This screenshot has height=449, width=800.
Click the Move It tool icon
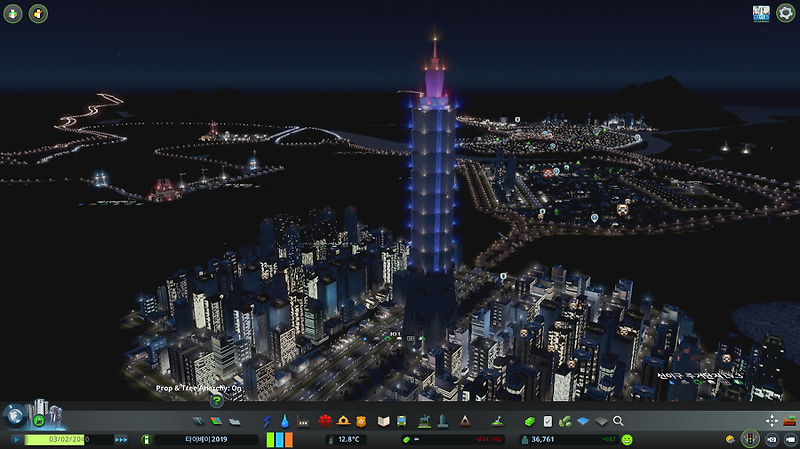(772, 421)
